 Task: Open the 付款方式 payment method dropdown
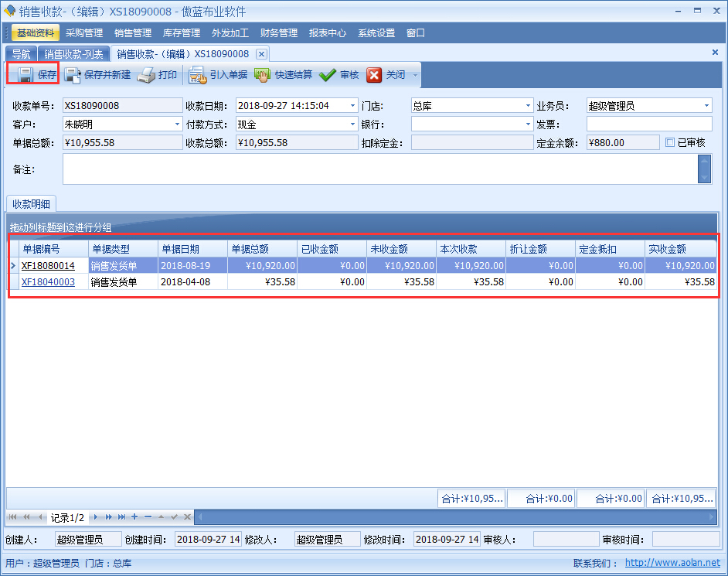(353, 124)
